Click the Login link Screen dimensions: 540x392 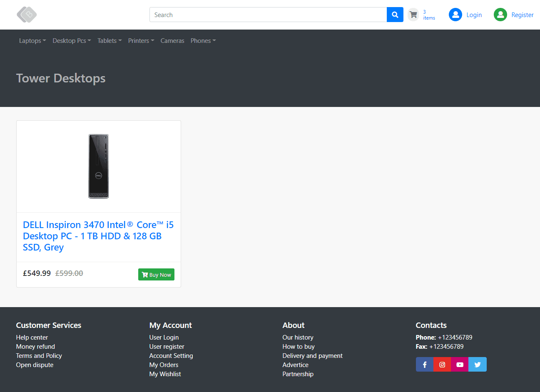(474, 15)
